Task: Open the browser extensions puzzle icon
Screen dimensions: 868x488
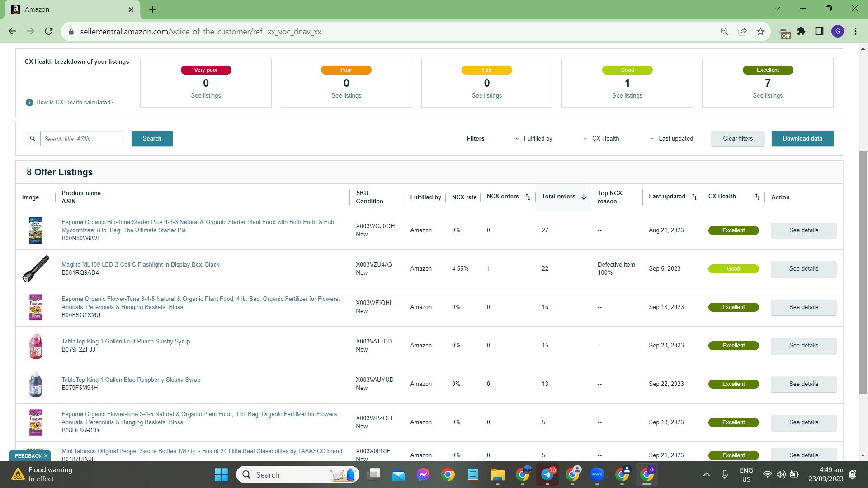Action: tap(802, 31)
